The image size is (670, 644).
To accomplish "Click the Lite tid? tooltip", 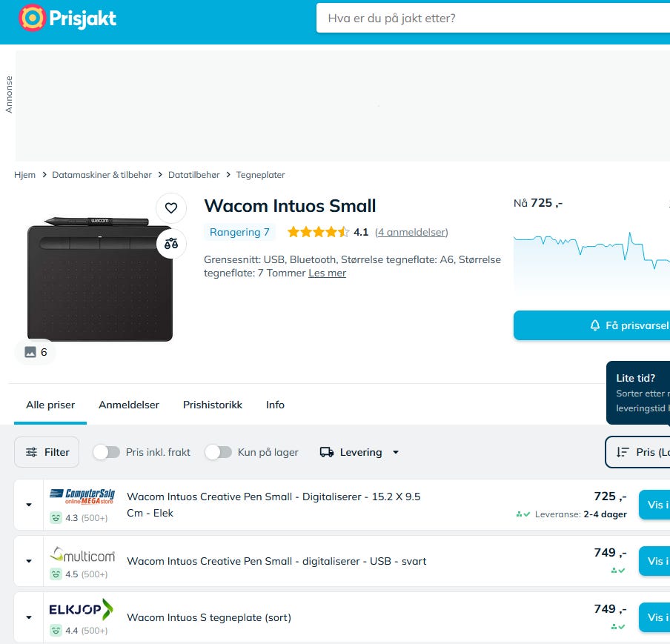I will [638, 393].
